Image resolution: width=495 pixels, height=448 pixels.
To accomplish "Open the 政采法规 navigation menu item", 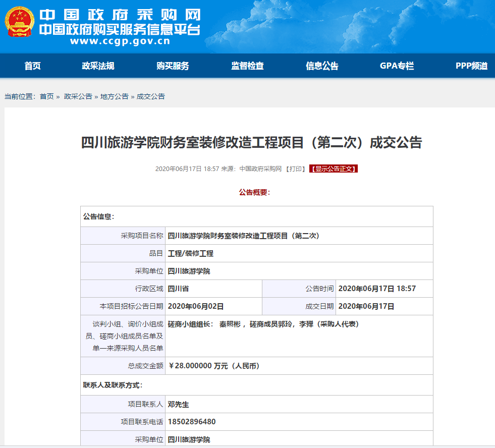I will (98, 66).
